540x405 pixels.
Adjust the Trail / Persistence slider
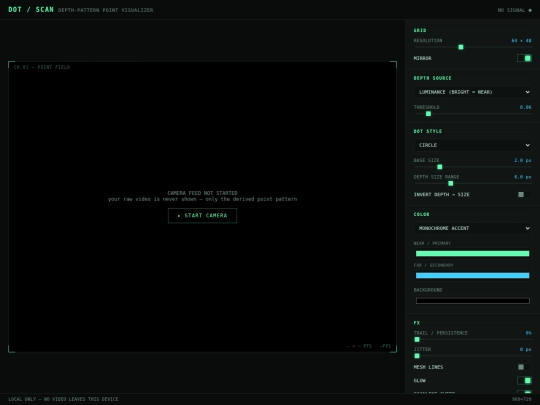click(x=472, y=340)
